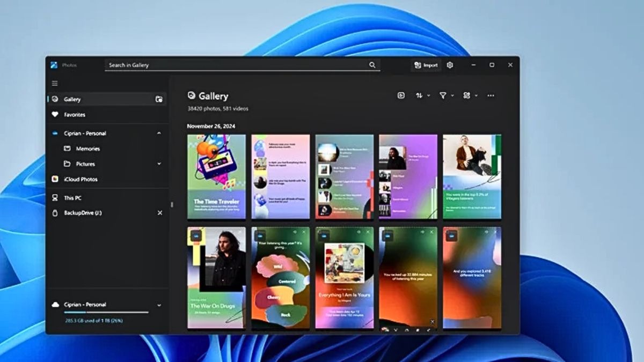Click the sidebar resize handle

[x=172, y=204]
